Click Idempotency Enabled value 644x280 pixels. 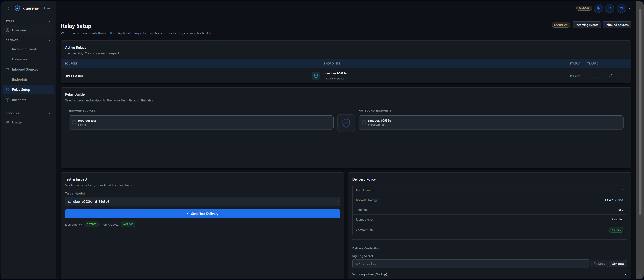617,219
